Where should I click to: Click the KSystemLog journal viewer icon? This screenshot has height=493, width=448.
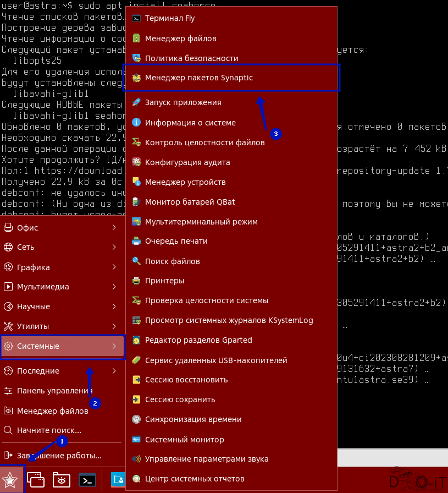136,320
